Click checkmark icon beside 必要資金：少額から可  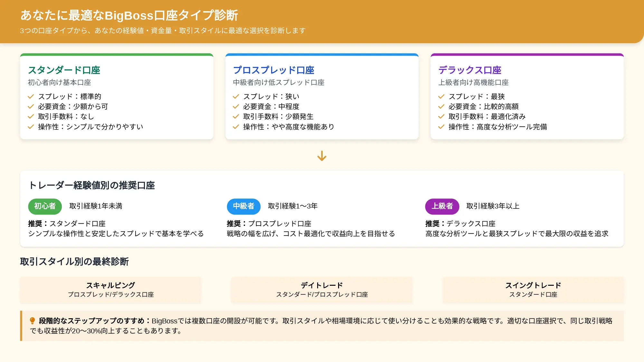click(31, 107)
